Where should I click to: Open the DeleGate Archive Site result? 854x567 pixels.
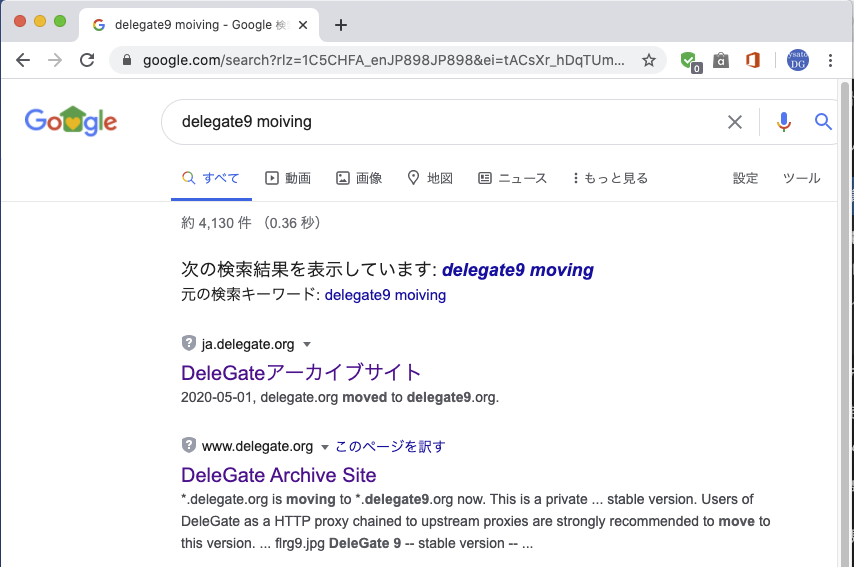278,475
